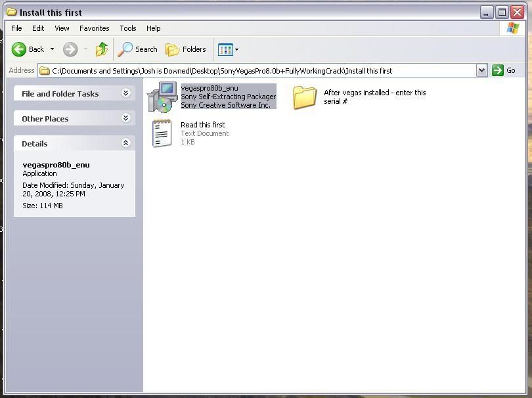Open the File menu
532x398 pixels.
point(16,28)
